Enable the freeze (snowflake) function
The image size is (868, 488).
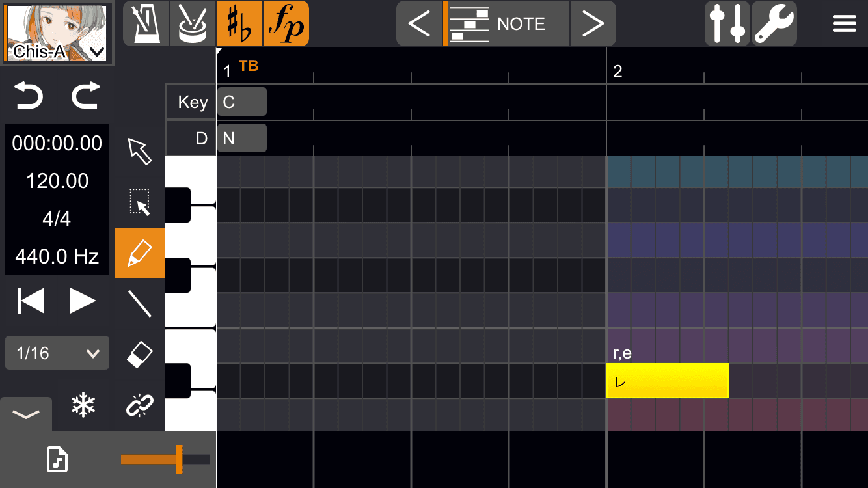point(83,405)
